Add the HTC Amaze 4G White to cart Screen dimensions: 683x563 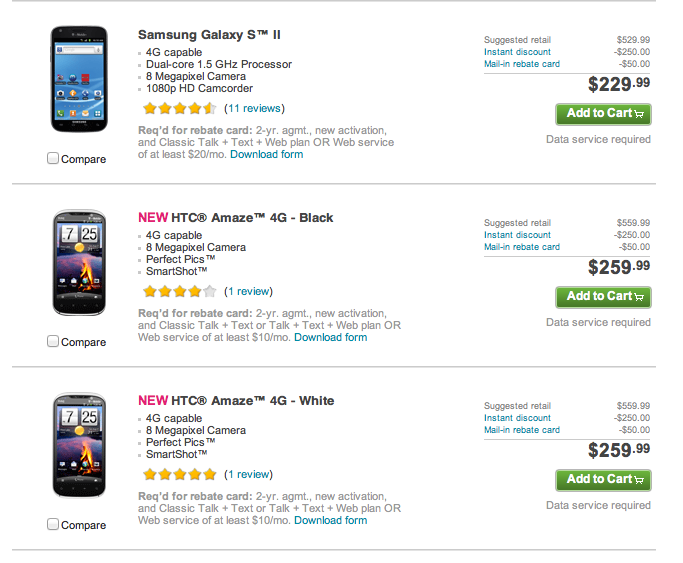click(x=603, y=480)
